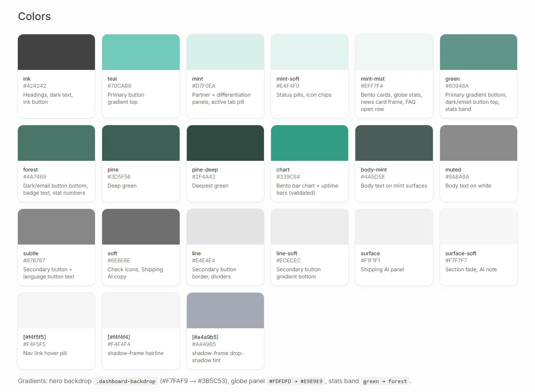
Task: Click description 'Deep green'
Action: (122, 186)
